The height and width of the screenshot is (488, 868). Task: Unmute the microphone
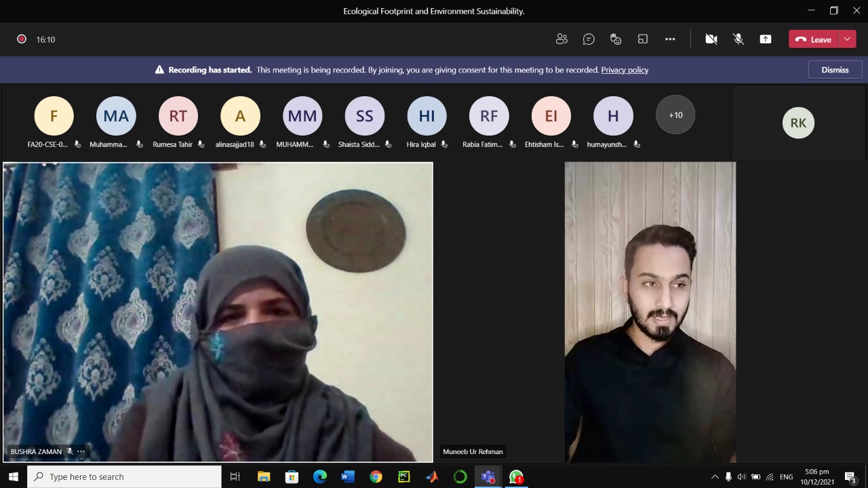point(738,39)
